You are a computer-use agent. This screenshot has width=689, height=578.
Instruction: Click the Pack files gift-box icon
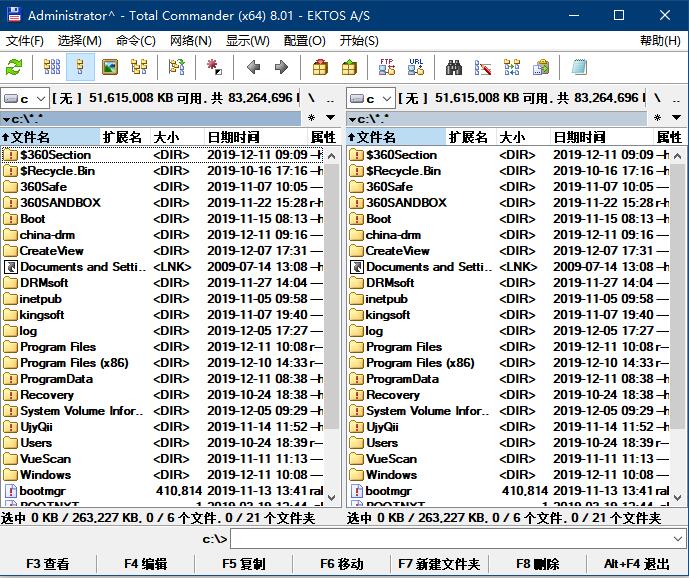point(320,68)
